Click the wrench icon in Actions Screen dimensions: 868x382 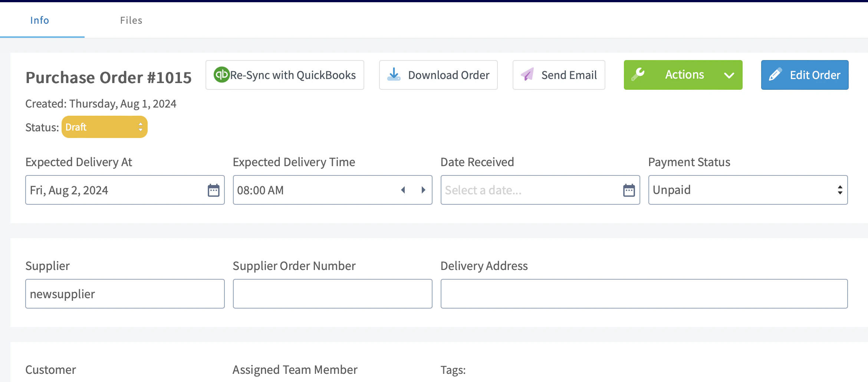(x=638, y=74)
